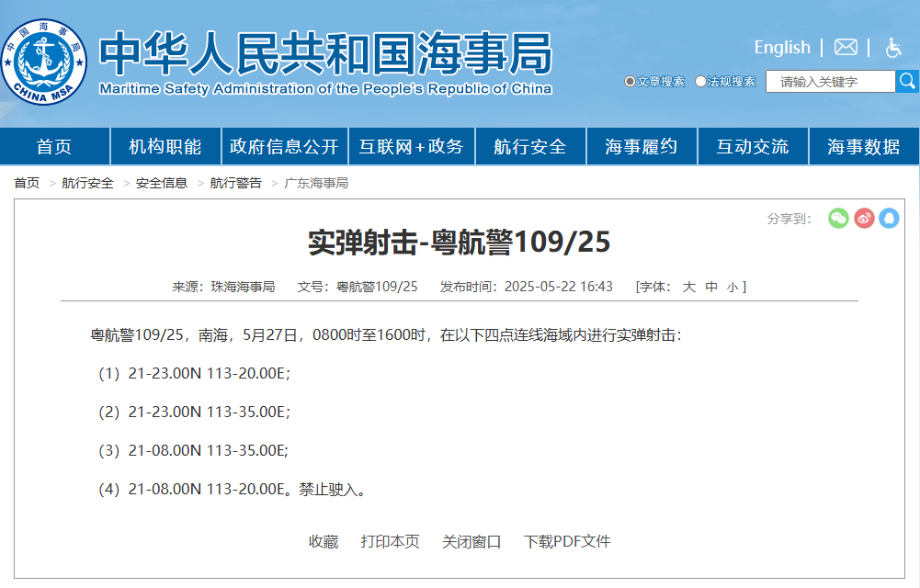
Task: Focus the 请输入关键字 search field
Action: pyautogui.click(x=830, y=82)
